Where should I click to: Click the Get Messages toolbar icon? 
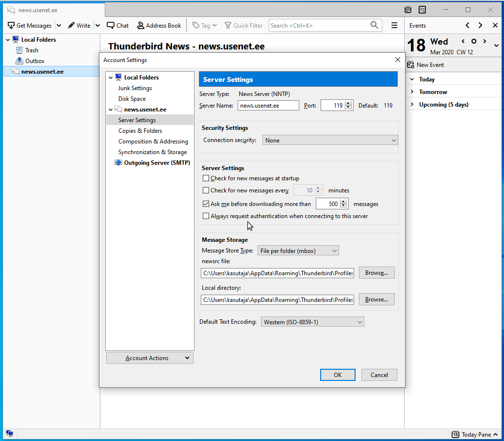[12, 26]
